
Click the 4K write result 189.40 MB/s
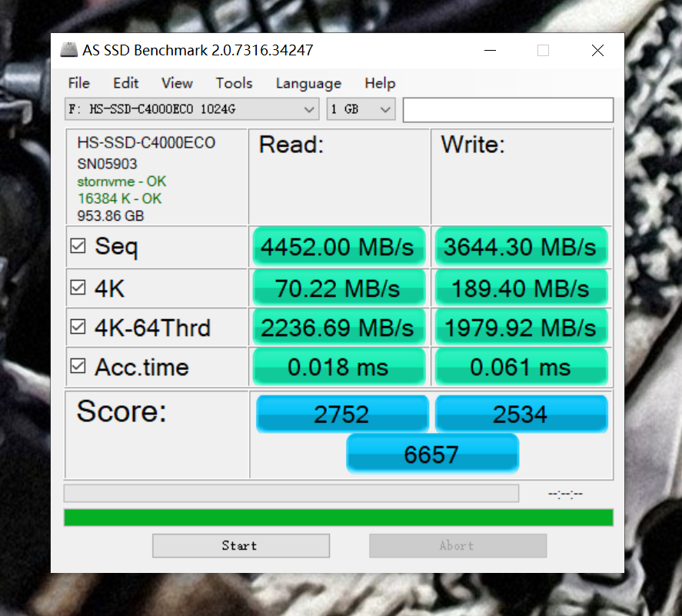pyautogui.click(x=521, y=288)
